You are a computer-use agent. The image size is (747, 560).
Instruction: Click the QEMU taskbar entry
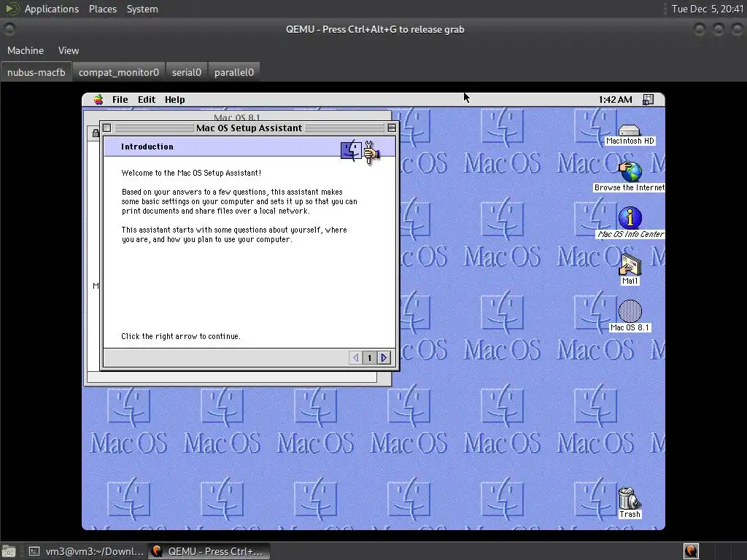point(209,551)
